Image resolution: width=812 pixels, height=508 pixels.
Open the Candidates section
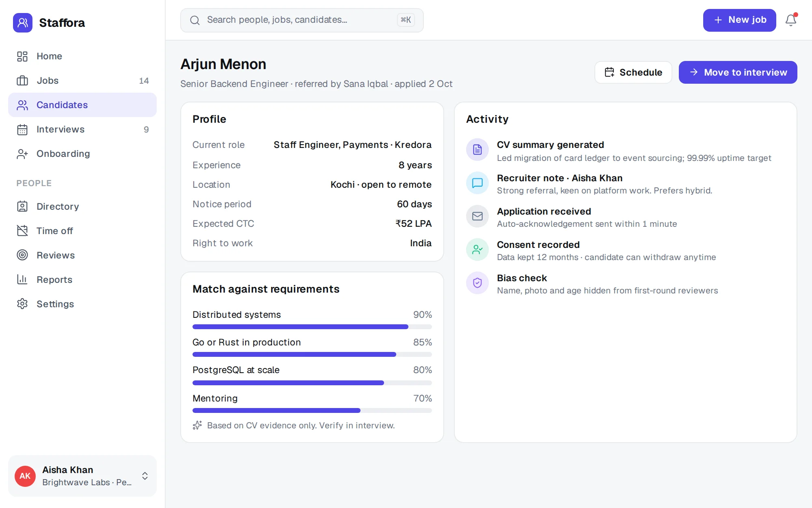coord(82,105)
